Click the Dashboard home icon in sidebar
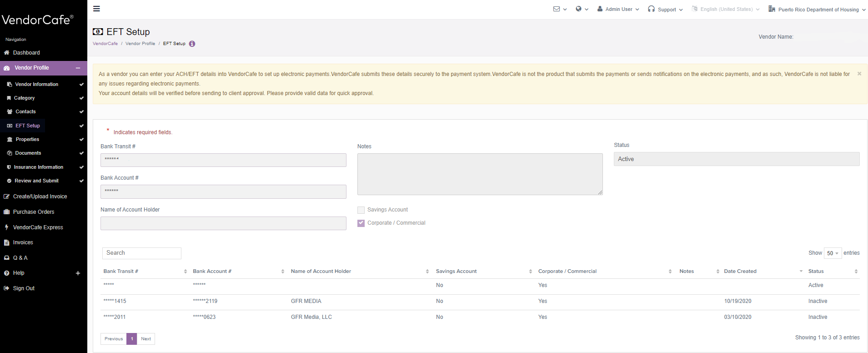This screenshot has width=868, height=353. pyautogui.click(x=7, y=53)
